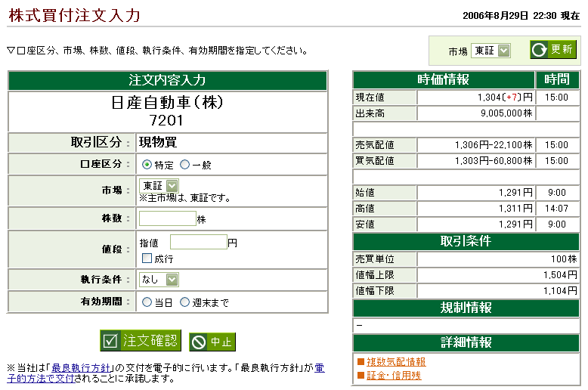This screenshot has width=588, height=390.
Task: Open the 市場 dropdown beside the refresh button
Action: (491, 51)
